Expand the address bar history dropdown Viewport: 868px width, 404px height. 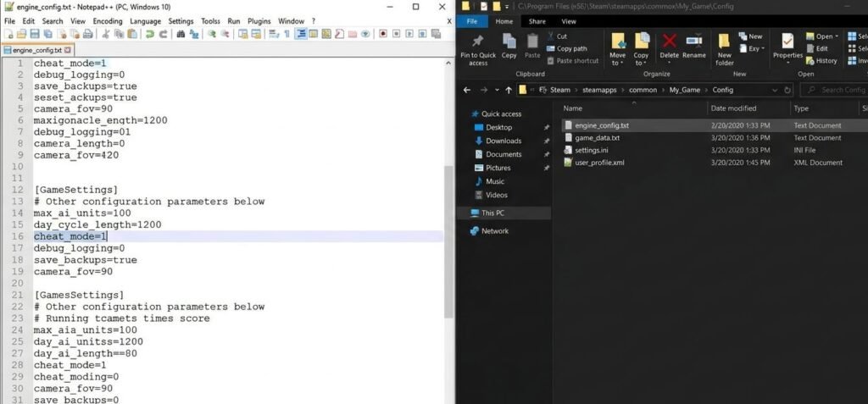coord(775,90)
